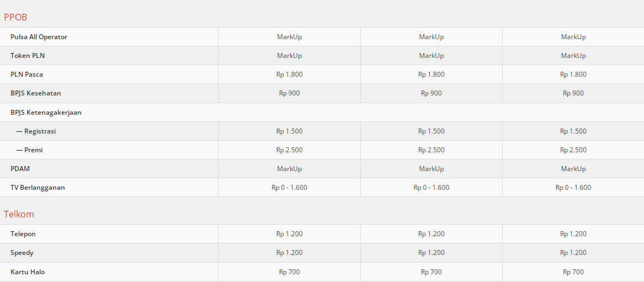Click the middle Rp 700 Kartu Halo value
644x282 pixels.
(432, 272)
